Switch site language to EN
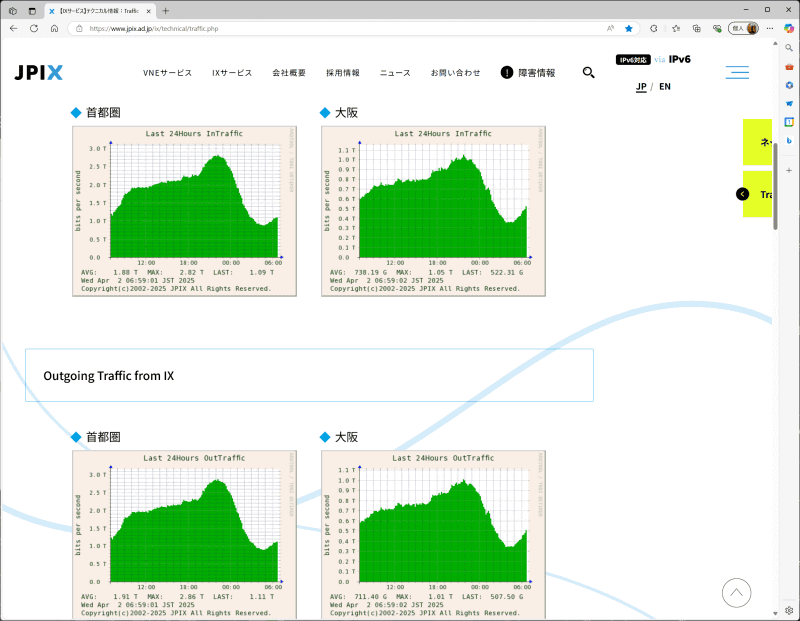The image size is (800, 621). coord(664,86)
